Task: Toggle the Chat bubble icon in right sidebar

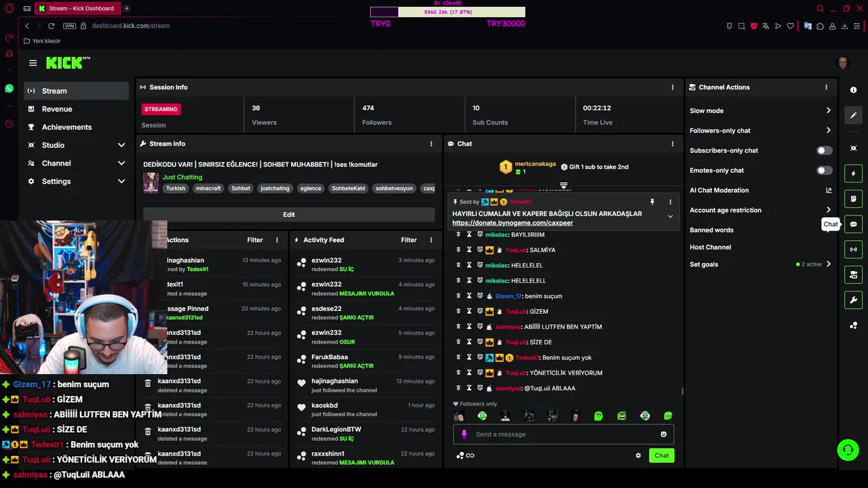Action: tap(854, 224)
